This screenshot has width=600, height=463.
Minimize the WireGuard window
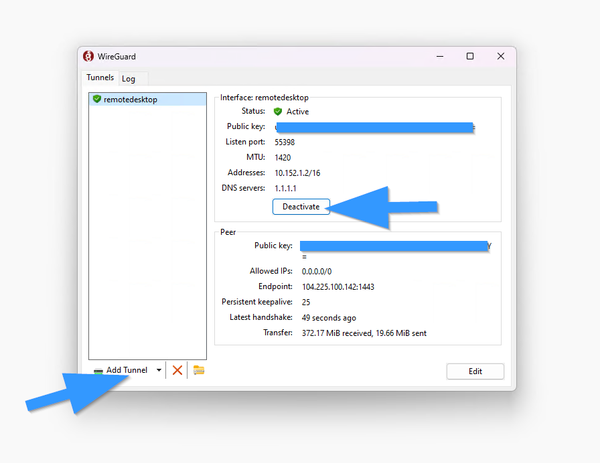440,56
